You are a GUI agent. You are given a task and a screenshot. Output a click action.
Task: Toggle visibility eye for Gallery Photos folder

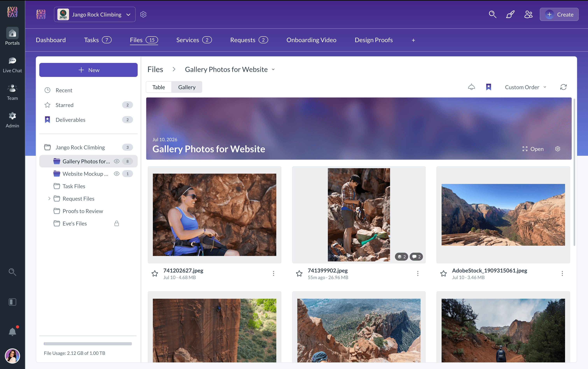click(117, 161)
